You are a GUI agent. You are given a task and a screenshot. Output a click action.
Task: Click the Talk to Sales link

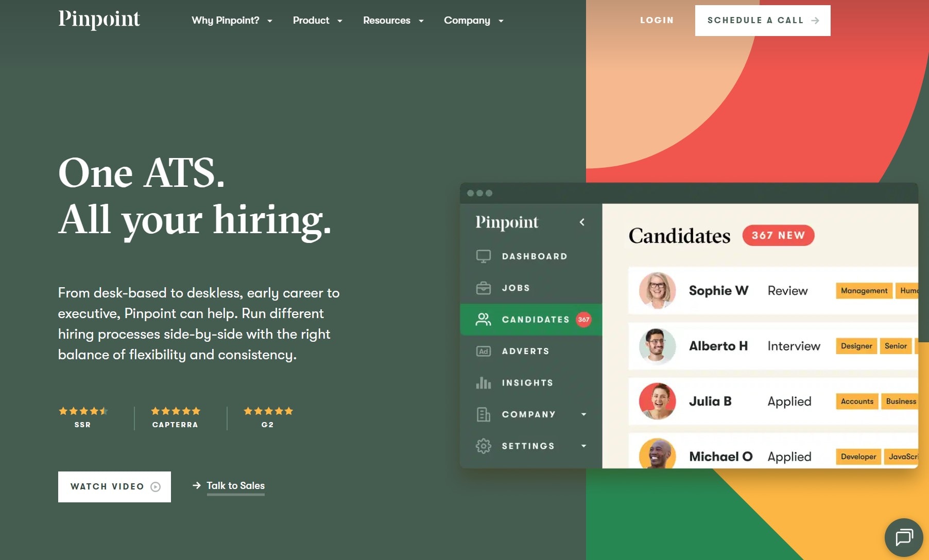(235, 485)
